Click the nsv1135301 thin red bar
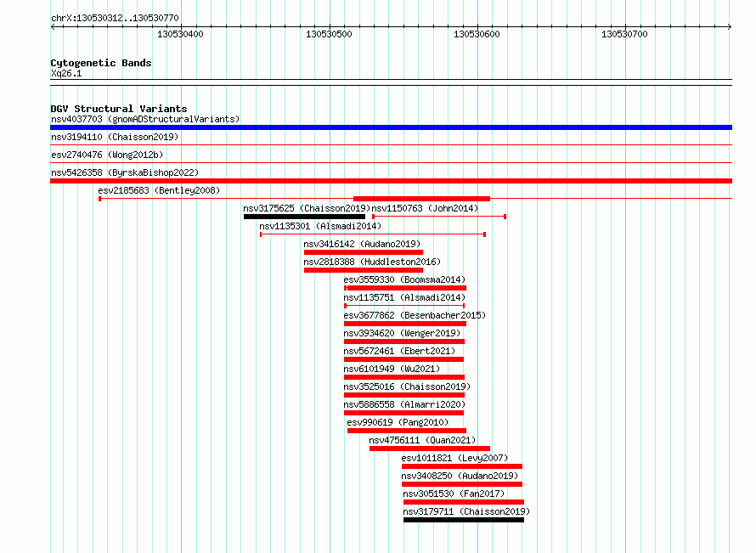This screenshot has height=553, width=756. 373,234
